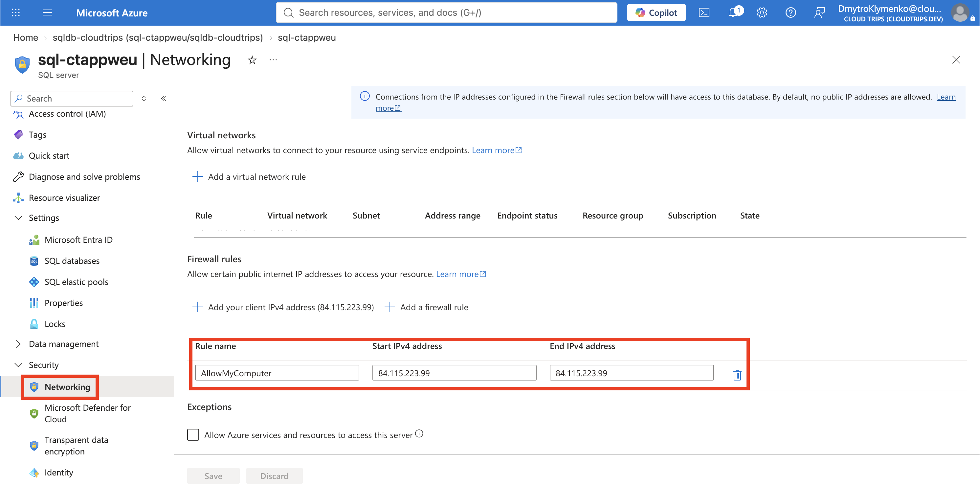
Task: Open Resource visualizer
Action: pos(64,197)
